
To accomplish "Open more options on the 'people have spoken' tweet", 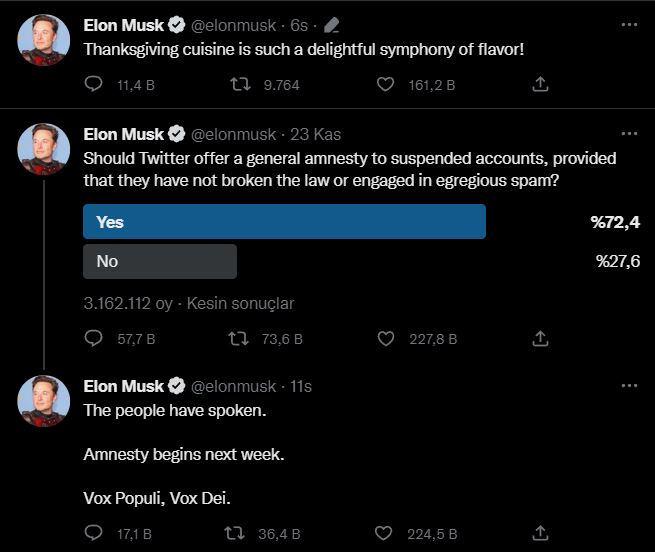I will [x=629, y=385].
